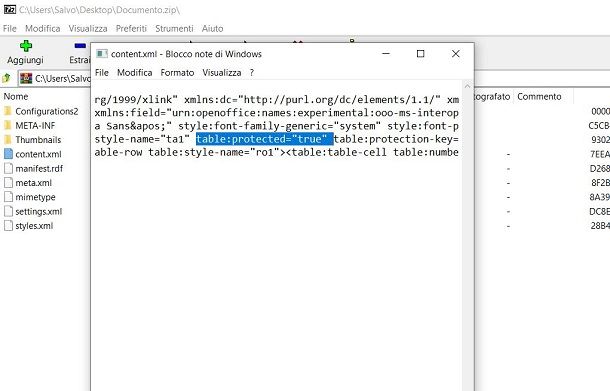Click the style:font-family-generic="system" text

(279, 126)
